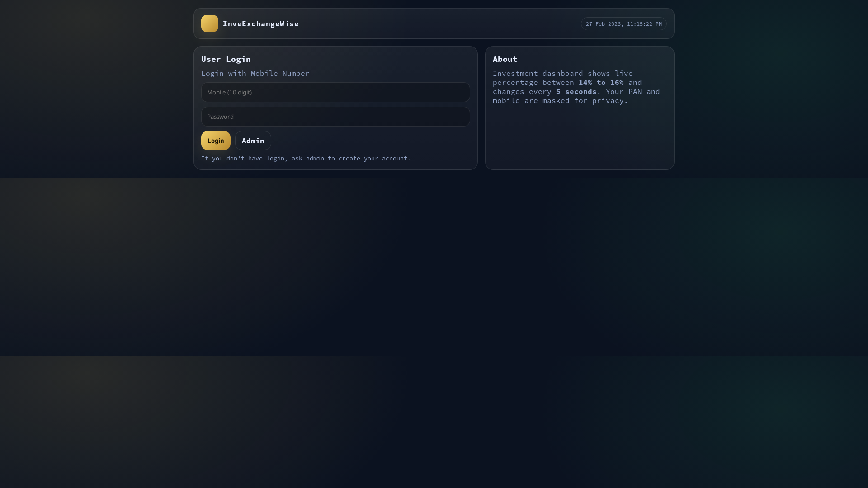Open the Admin login option
Viewport: 868px width, 488px height.
click(x=253, y=141)
